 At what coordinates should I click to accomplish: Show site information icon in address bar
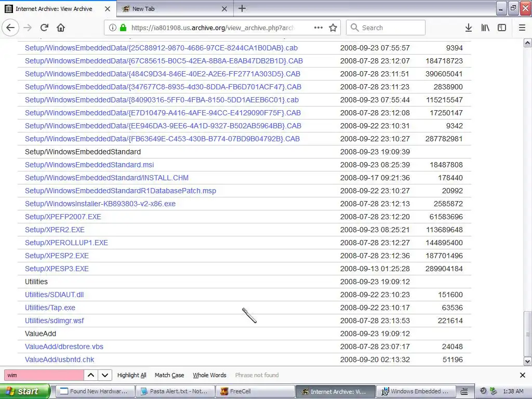[113, 28]
